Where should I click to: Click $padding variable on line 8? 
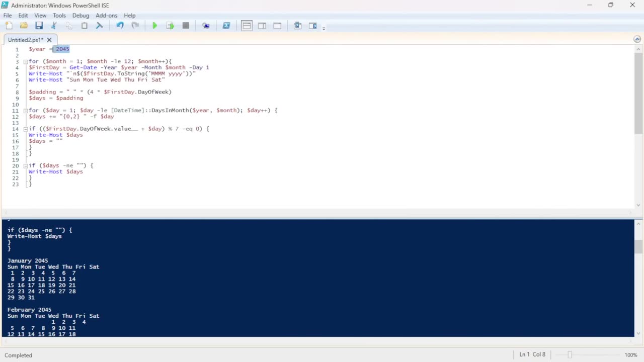[42, 92]
